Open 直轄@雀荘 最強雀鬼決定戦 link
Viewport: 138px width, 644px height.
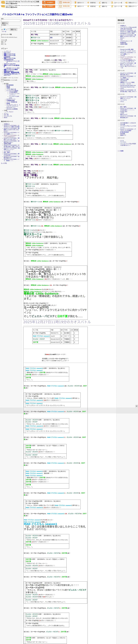[11, 72]
